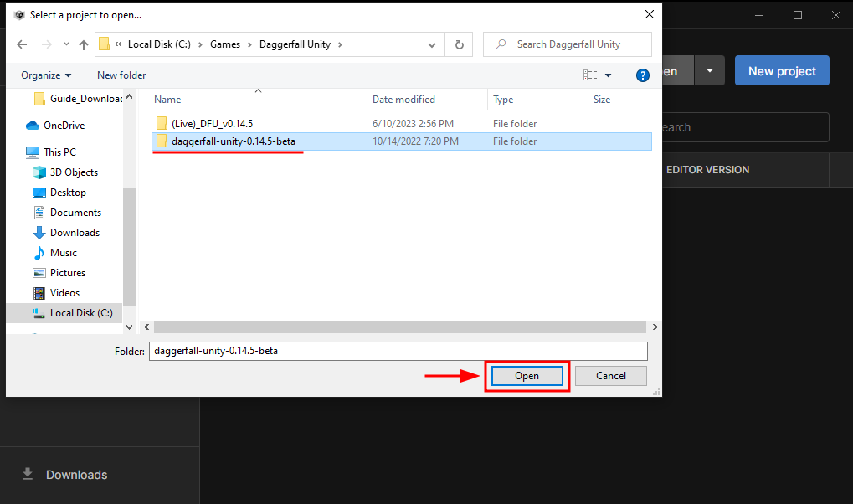Image resolution: width=853 pixels, height=504 pixels.
Task: Click the Open button
Action: (527, 376)
